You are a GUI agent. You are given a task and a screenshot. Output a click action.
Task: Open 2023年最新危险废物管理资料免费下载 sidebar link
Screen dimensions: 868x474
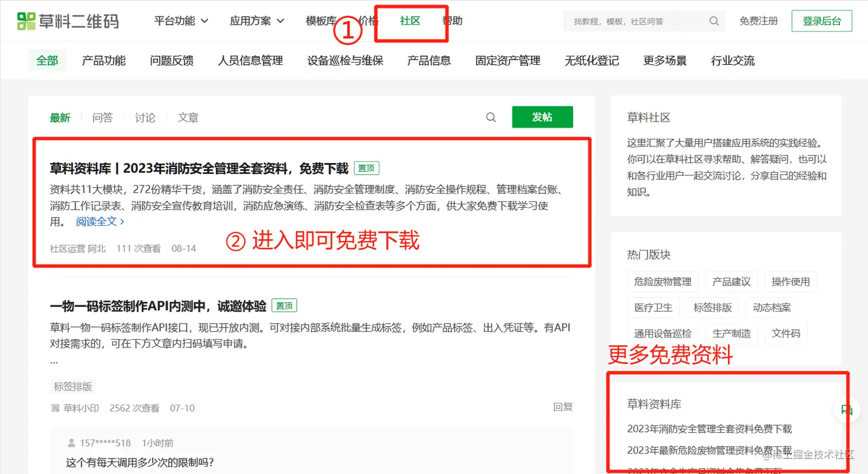[709, 450]
